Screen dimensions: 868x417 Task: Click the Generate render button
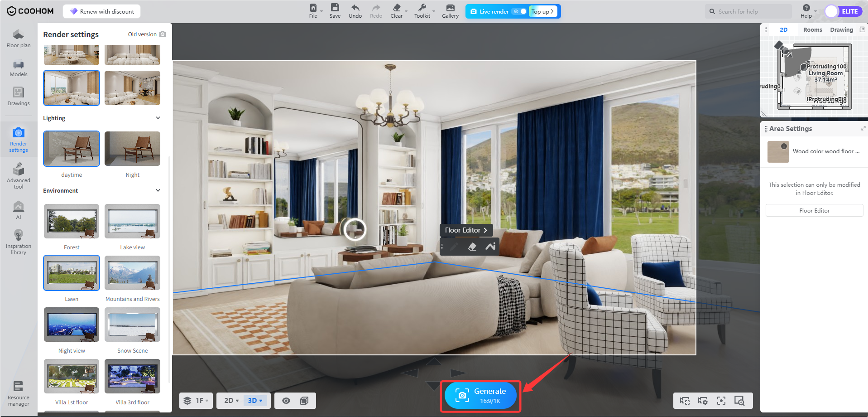pos(481,396)
